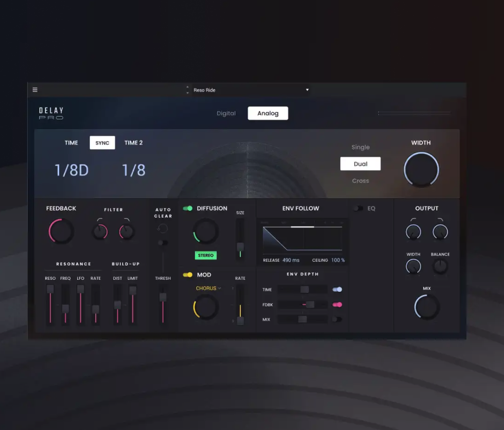
Task: Open the Reso Ride preset dropdown
Action: [251, 90]
